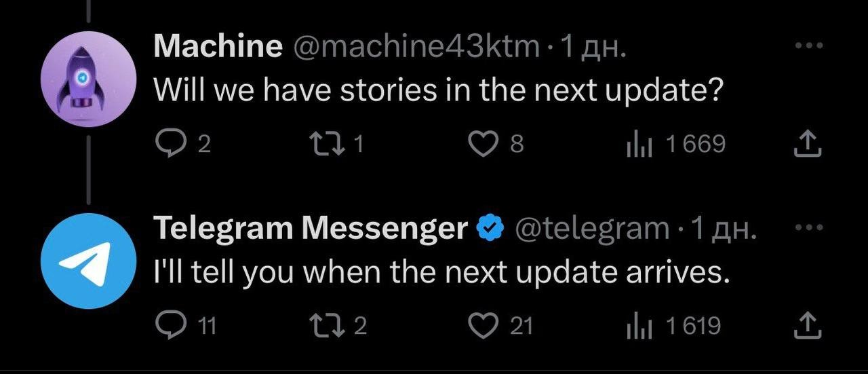This screenshot has height=374, width=868.
Task: View analytics for Telegram's reply
Action: (x=638, y=327)
